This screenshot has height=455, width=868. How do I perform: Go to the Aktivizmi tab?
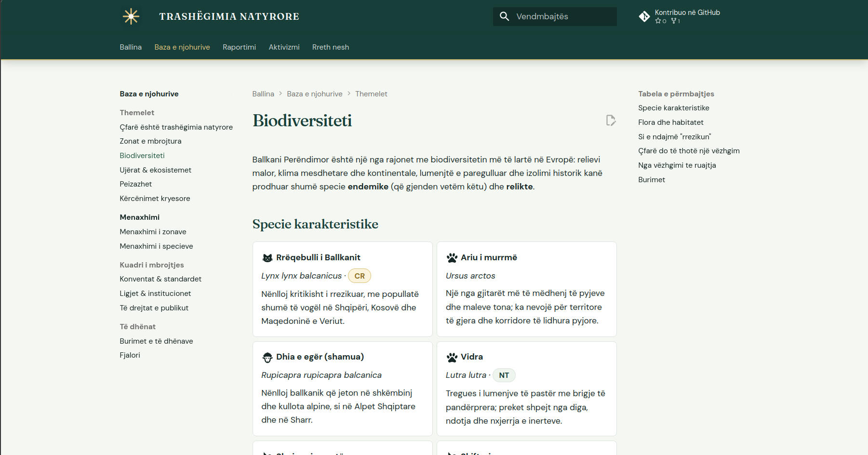click(284, 47)
